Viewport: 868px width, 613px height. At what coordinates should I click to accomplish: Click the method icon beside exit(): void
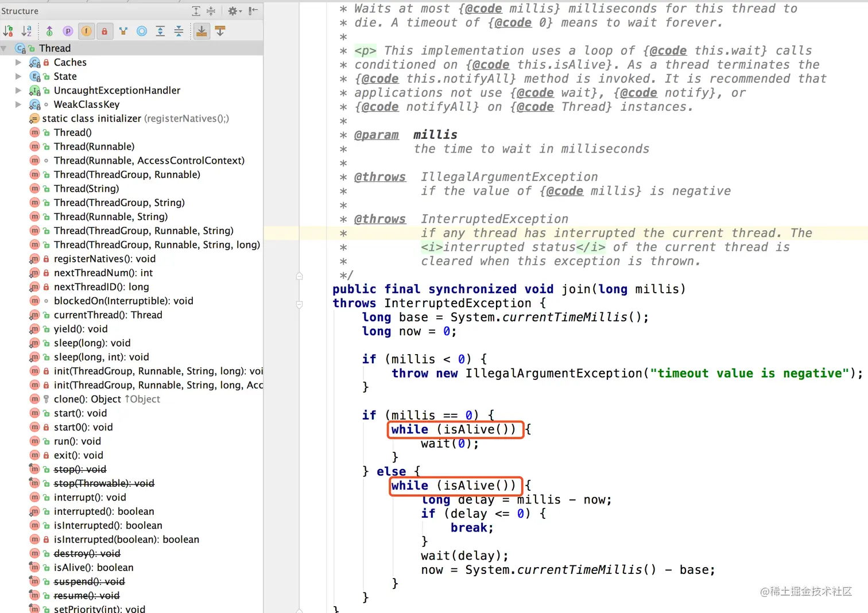pos(34,455)
